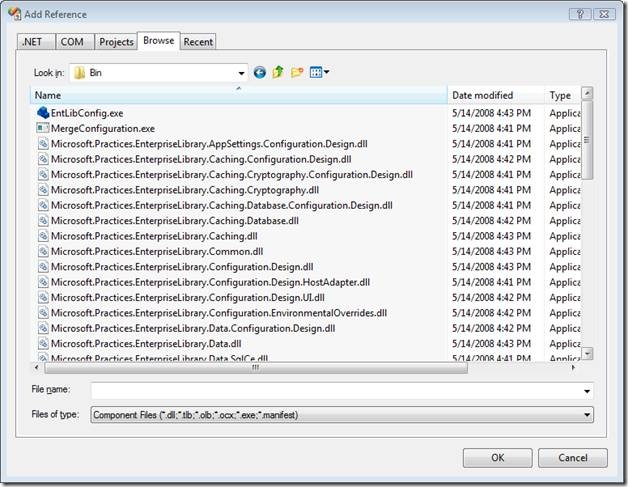
Task: Open the View menu icon
Action: click(316, 72)
